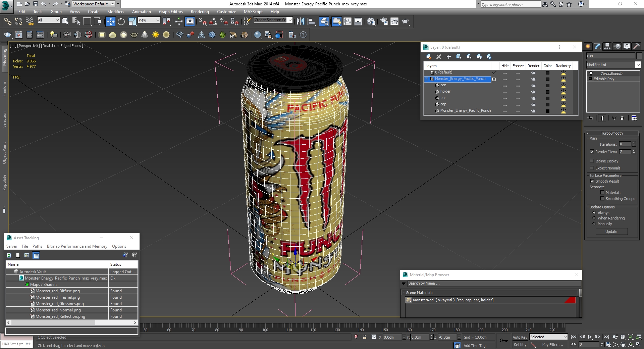Image resolution: width=644 pixels, height=349 pixels.
Task: Click color swatch of can layer row
Action: (x=547, y=86)
